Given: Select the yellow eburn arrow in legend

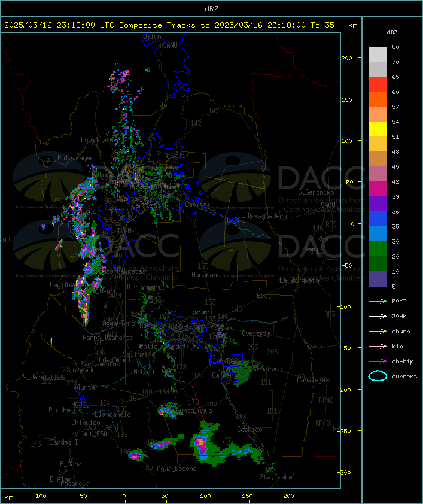Looking at the screenshot, I should point(378,332).
